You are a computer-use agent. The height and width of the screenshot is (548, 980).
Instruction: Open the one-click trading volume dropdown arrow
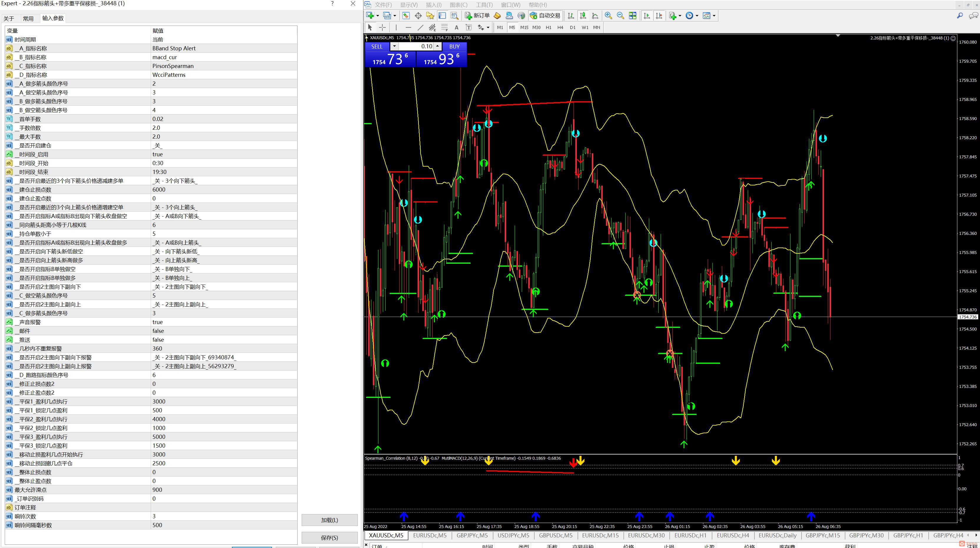pyautogui.click(x=395, y=47)
